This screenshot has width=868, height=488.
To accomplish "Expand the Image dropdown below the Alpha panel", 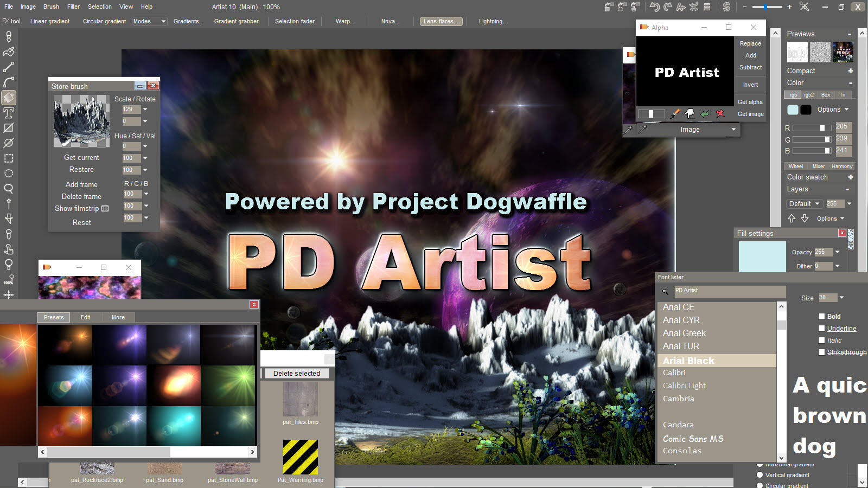I will pos(690,130).
